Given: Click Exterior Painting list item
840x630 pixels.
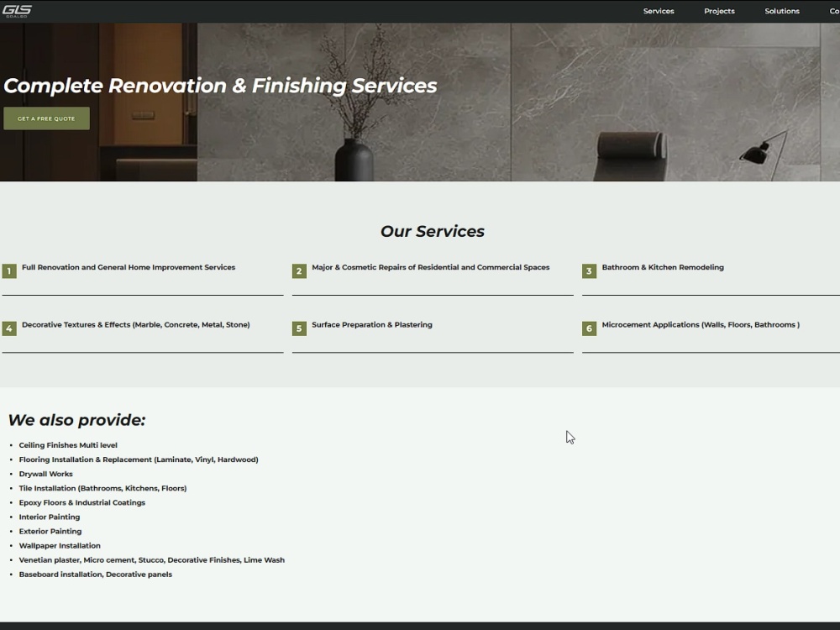Looking at the screenshot, I should (50, 532).
